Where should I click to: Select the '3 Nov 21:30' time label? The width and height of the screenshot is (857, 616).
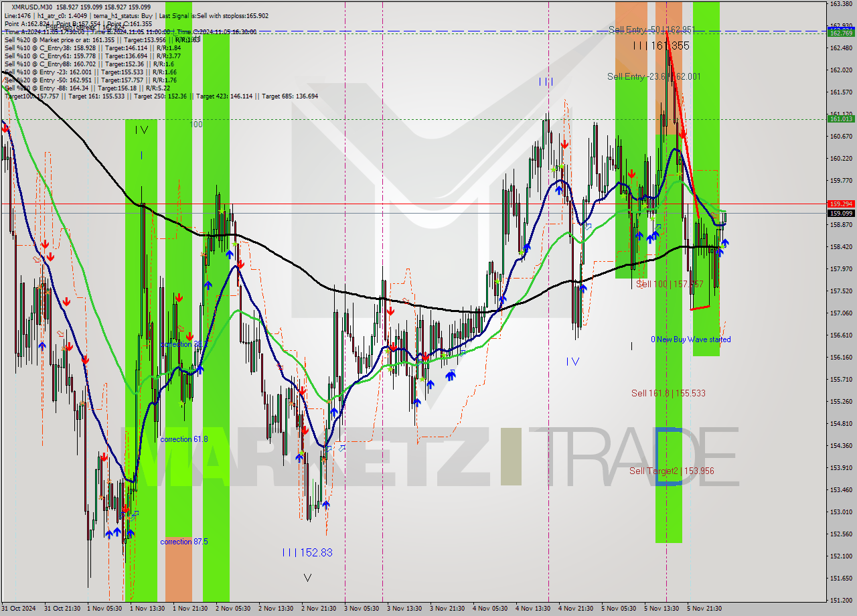coord(448,609)
